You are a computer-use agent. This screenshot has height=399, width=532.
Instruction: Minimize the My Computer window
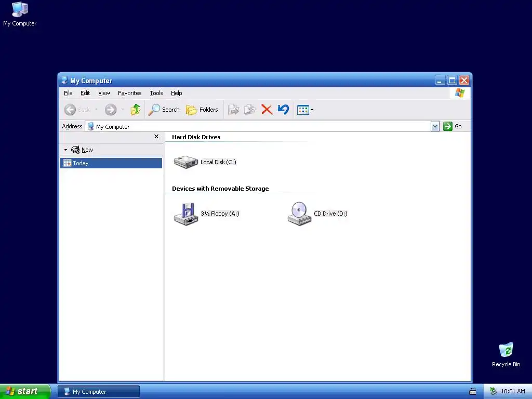(440, 81)
